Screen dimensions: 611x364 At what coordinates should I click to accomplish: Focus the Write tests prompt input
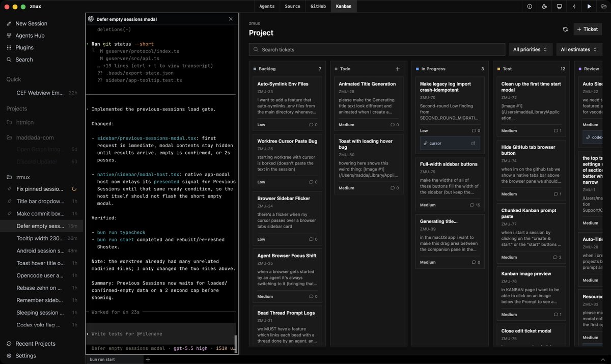tap(160, 334)
